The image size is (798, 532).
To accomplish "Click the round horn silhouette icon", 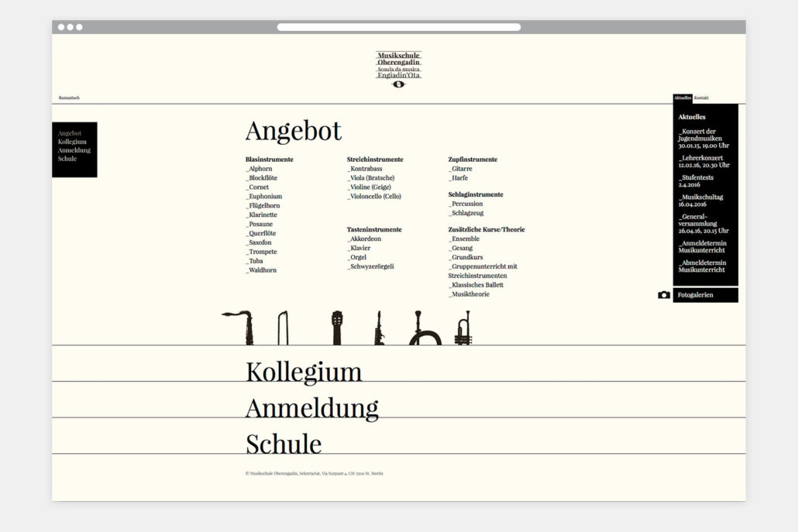I will pyautogui.click(x=425, y=328).
